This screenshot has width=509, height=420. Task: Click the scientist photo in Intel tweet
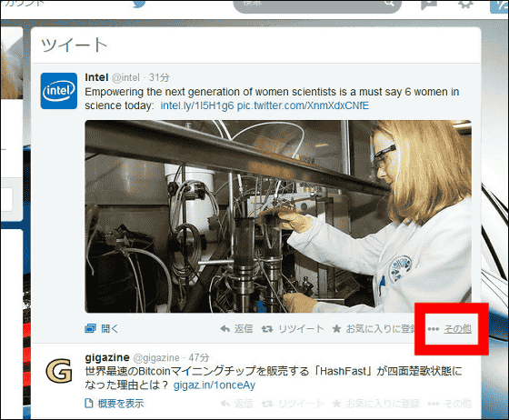coord(278,216)
